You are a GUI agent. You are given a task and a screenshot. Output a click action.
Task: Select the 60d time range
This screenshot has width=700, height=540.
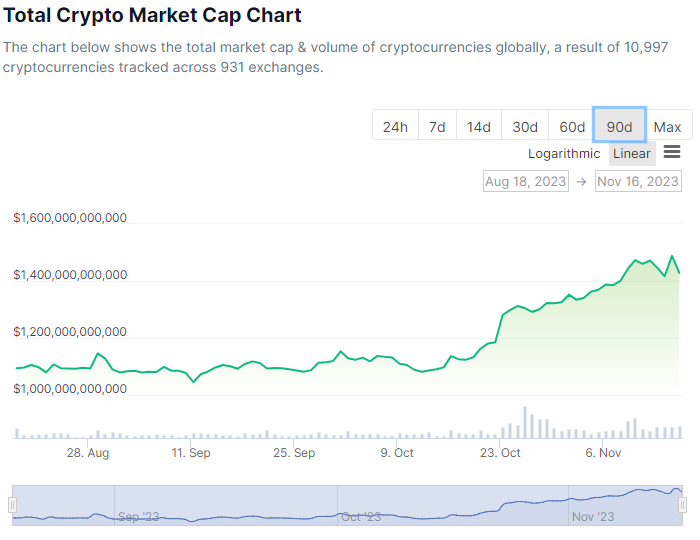pyautogui.click(x=572, y=126)
